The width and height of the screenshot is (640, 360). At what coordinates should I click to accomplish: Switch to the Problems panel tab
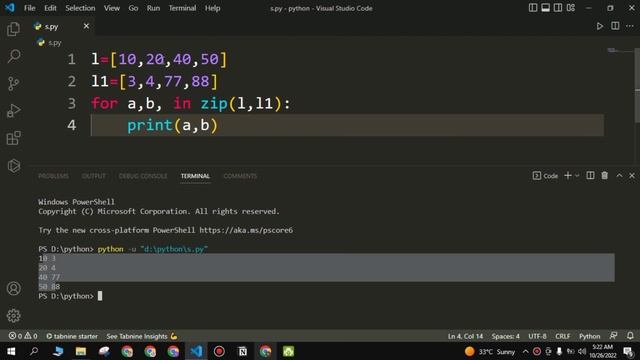pos(53,176)
